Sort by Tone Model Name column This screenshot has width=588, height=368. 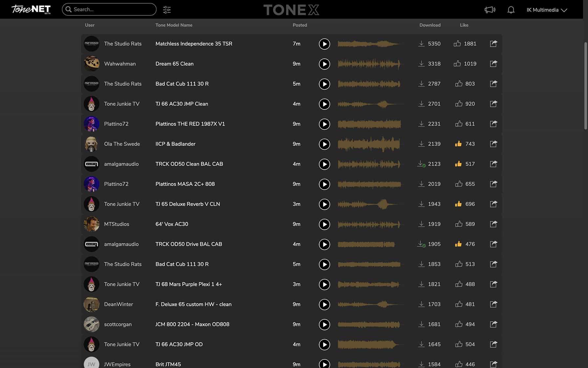coord(174,25)
